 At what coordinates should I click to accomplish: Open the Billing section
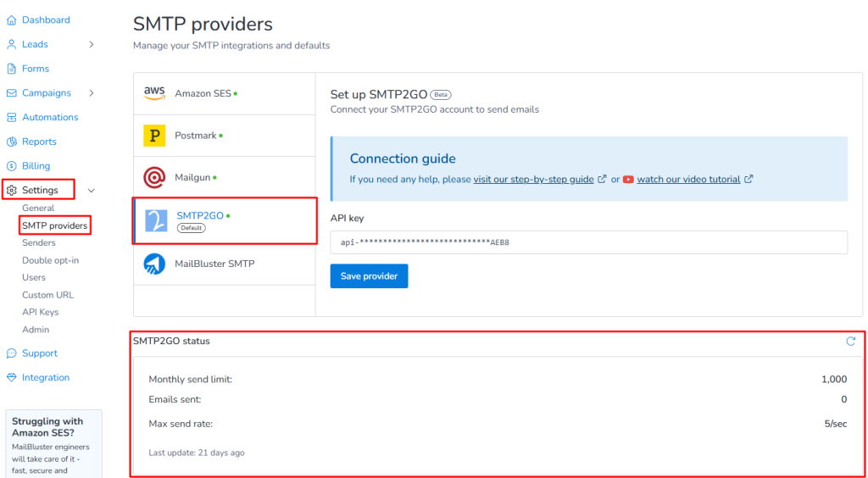(36, 166)
